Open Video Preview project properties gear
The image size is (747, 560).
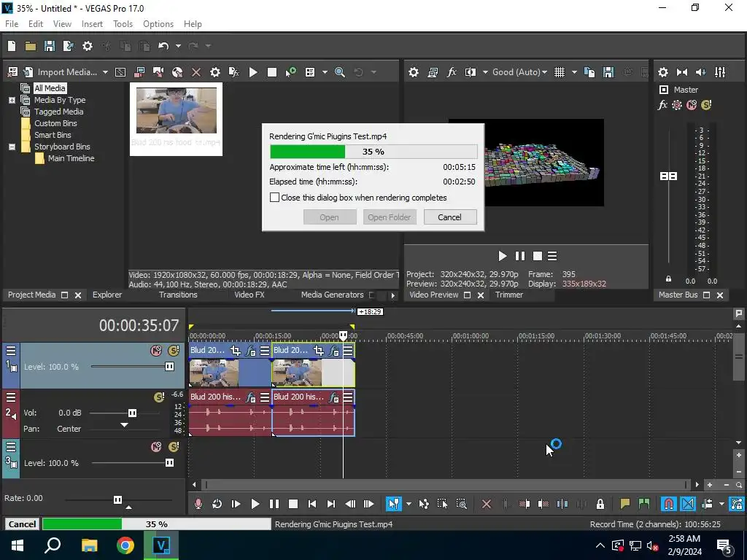pyautogui.click(x=414, y=72)
